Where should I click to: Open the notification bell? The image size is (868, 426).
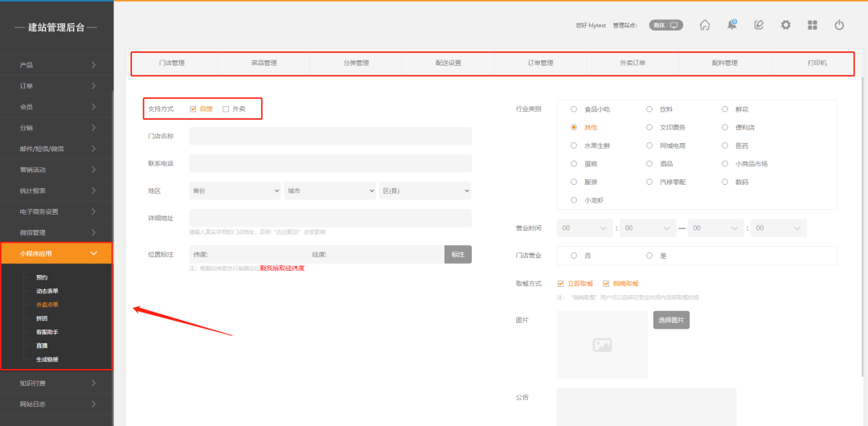click(731, 25)
